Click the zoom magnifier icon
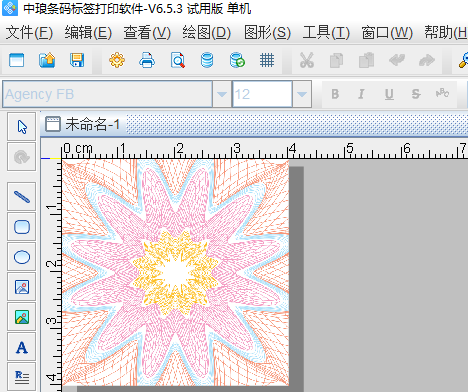The height and width of the screenshot is (392, 468). pyautogui.click(x=463, y=60)
